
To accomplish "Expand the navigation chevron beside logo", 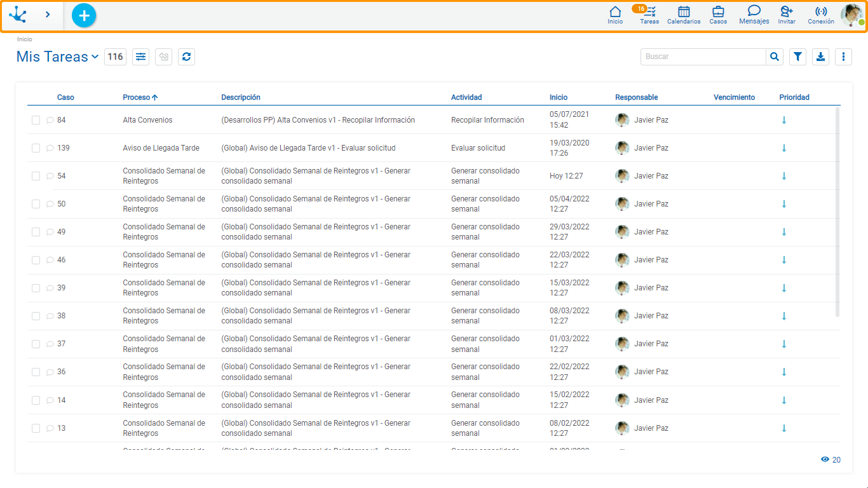I will click(x=48, y=14).
